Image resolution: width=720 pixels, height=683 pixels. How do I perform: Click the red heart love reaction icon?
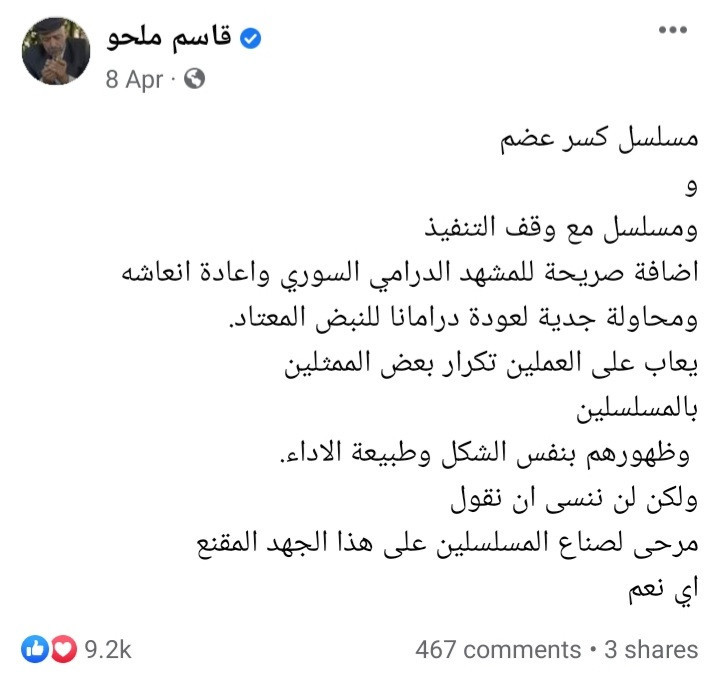point(63,649)
